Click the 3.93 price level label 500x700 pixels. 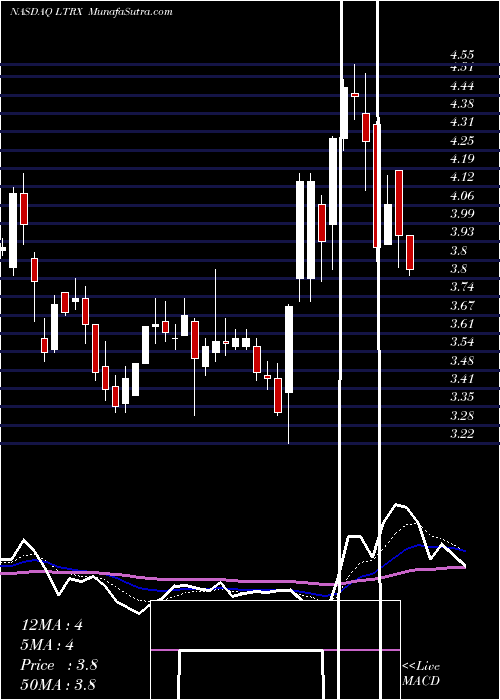[462, 232]
